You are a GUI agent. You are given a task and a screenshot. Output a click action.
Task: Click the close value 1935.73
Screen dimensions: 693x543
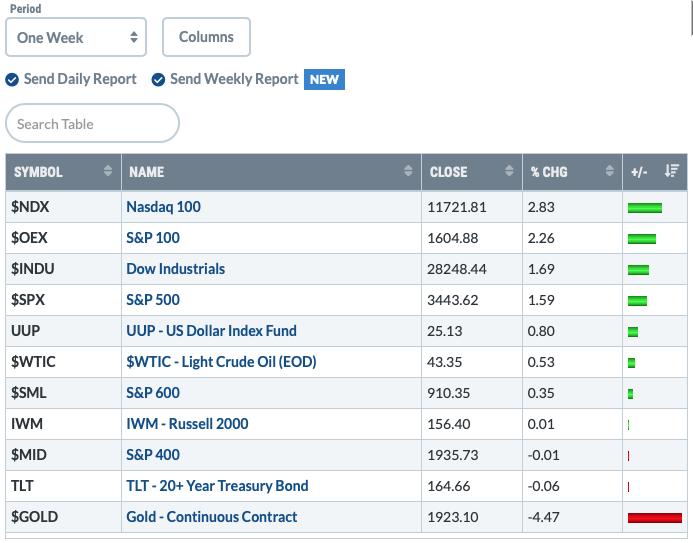(x=453, y=455)
